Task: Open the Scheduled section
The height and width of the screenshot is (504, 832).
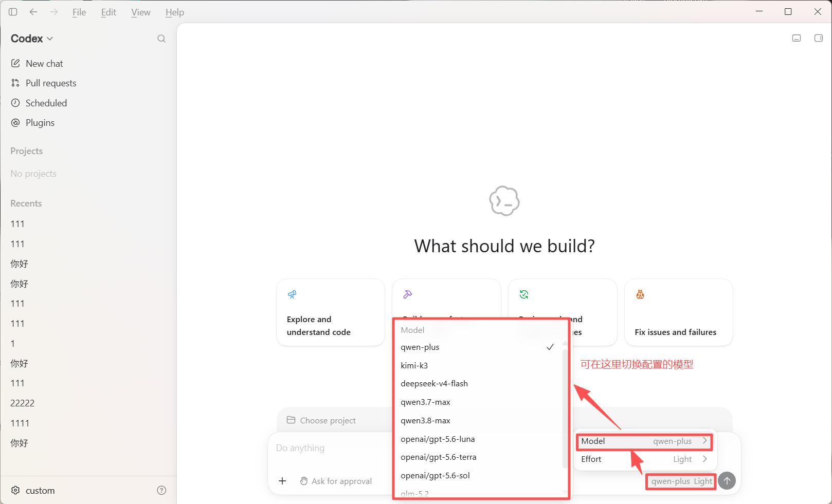Action: click(88, 103)
